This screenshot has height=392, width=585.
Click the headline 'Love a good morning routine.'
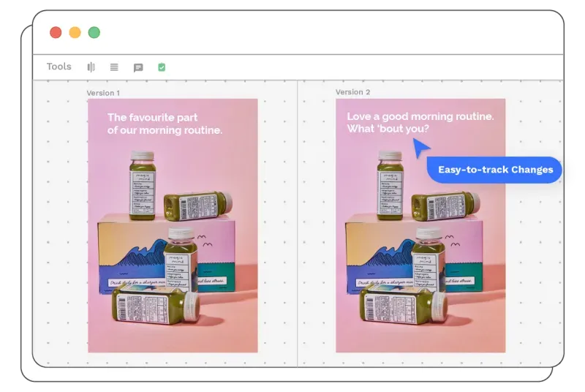(420, 116)
